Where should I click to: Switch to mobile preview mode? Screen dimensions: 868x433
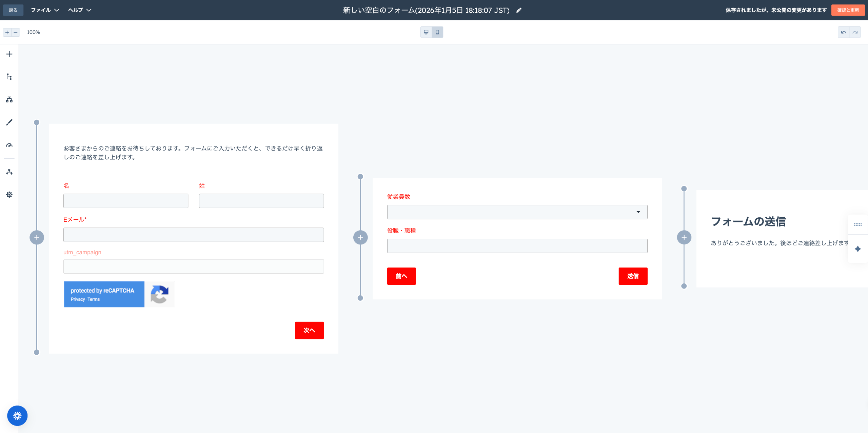pyautogui.click(x=437, y=32)
